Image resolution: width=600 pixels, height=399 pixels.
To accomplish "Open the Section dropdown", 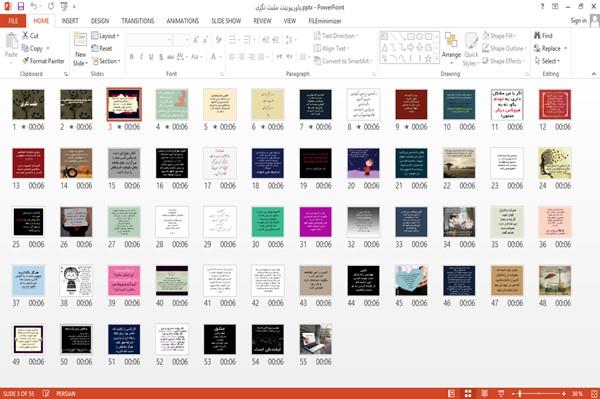I will click(106, 61).
